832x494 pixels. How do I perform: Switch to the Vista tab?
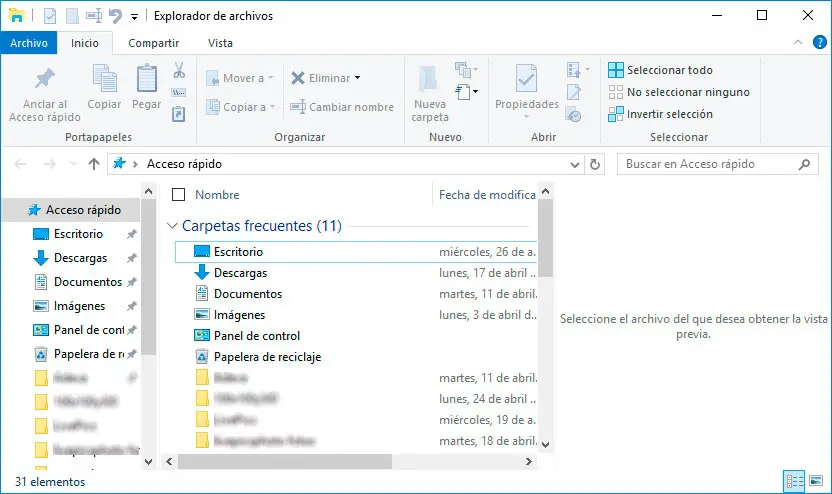220,43
